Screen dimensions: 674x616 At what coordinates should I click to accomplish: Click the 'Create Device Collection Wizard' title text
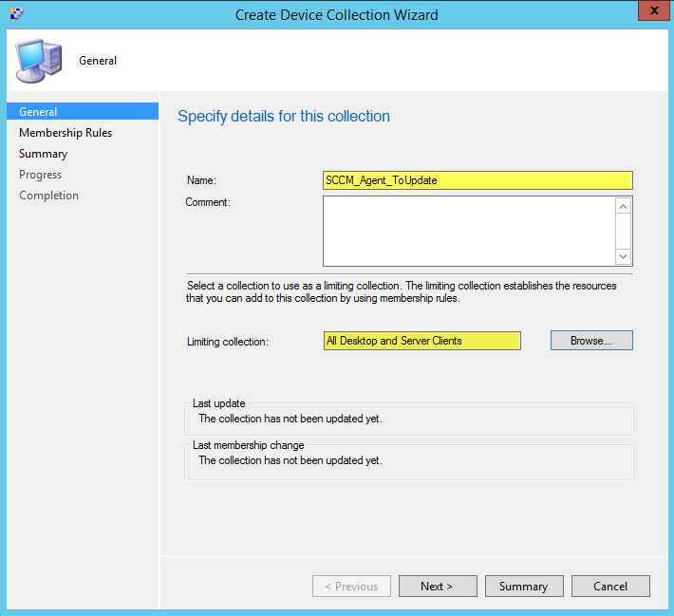pyautogui.click(x=337, y=15)
